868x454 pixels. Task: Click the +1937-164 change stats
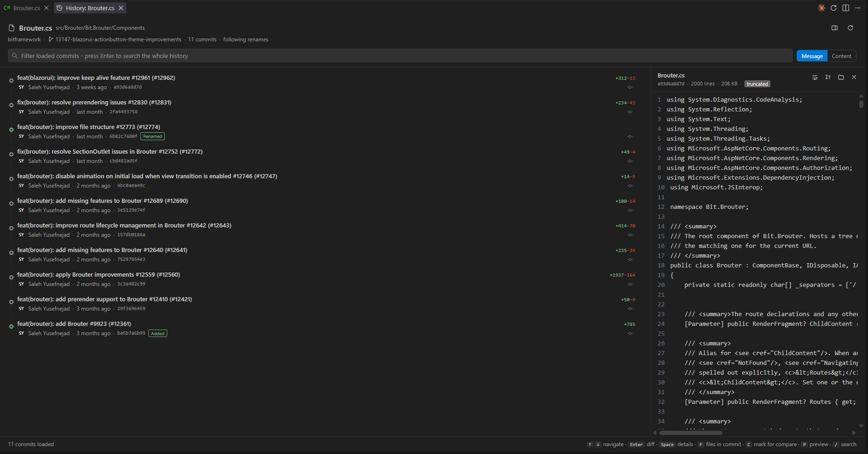[x=622, y=275]
